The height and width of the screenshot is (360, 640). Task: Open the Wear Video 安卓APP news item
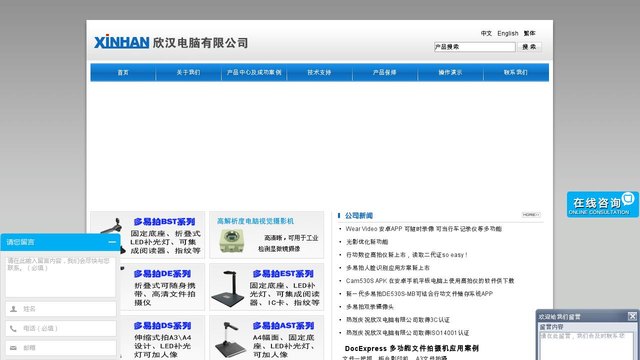click(x=424, y=229)
